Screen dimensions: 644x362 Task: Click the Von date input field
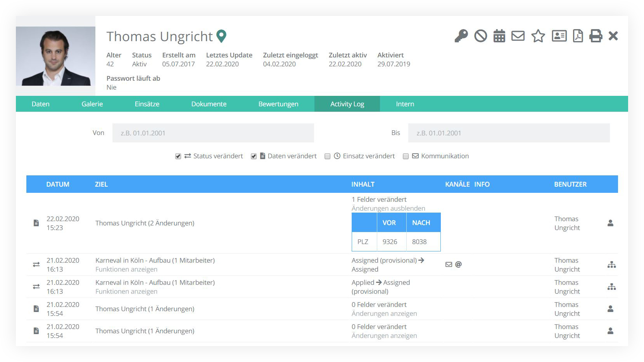213,133
